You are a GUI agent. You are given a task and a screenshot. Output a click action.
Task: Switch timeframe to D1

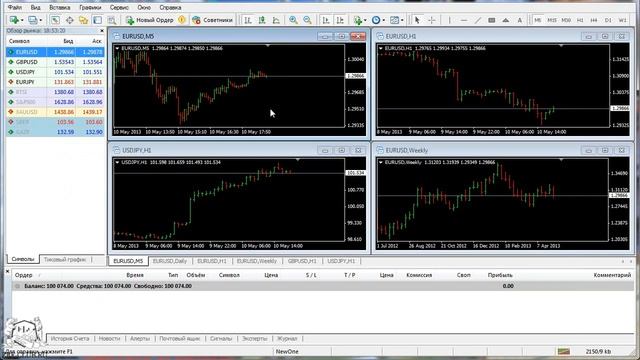608,20
